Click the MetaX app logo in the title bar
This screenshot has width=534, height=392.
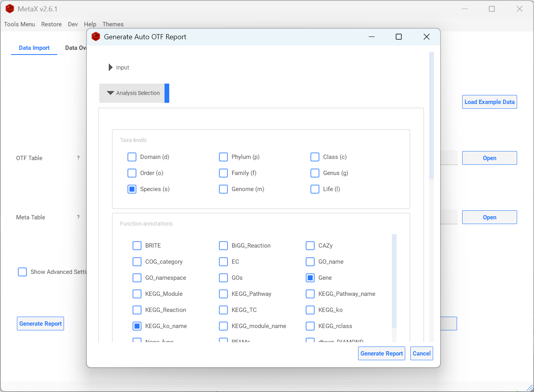pyautogui.click(x=10, y=9)
